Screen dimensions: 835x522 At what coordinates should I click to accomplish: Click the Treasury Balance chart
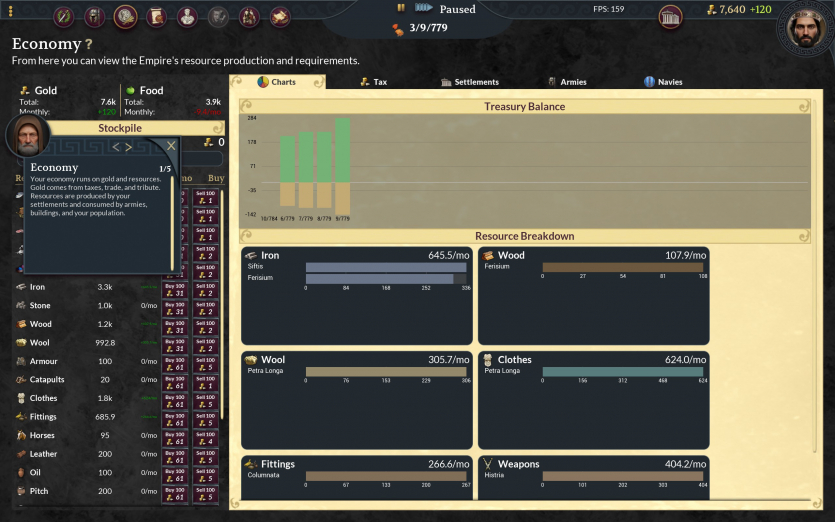[525, 165]
